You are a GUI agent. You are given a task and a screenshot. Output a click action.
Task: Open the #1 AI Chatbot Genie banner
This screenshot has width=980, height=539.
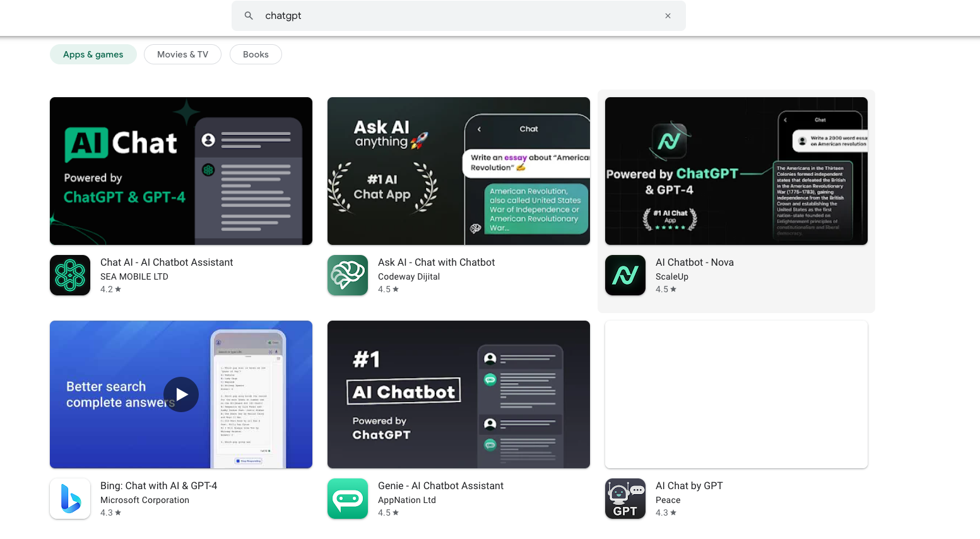tap(459, 394)
